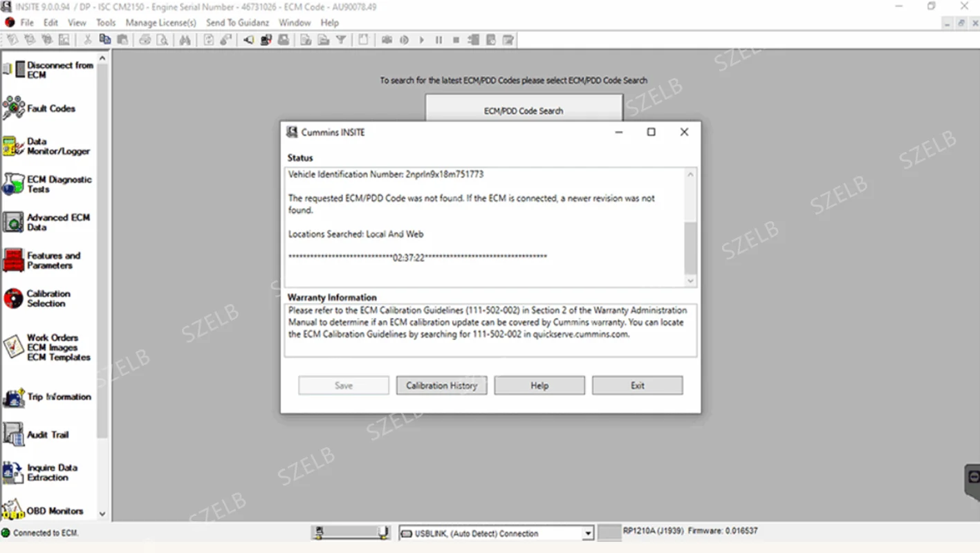Open the File menu
Image resolution: width=980 pixels, height=553 pixels.
(x=27, y=23)
